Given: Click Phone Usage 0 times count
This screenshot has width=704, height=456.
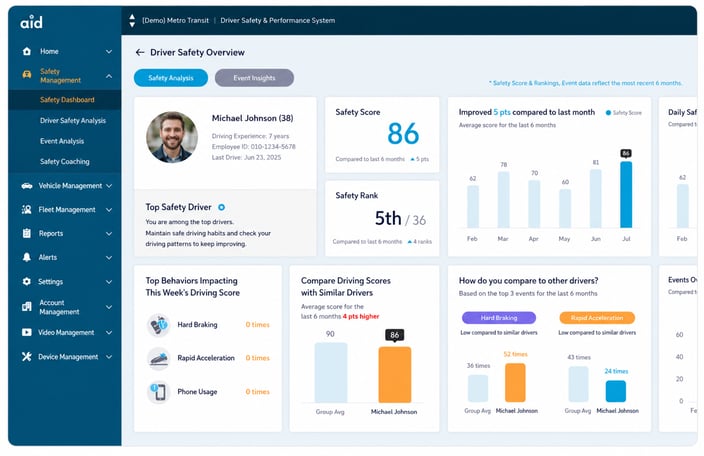Looking at the screenshot, I should (x=257, y=392).
